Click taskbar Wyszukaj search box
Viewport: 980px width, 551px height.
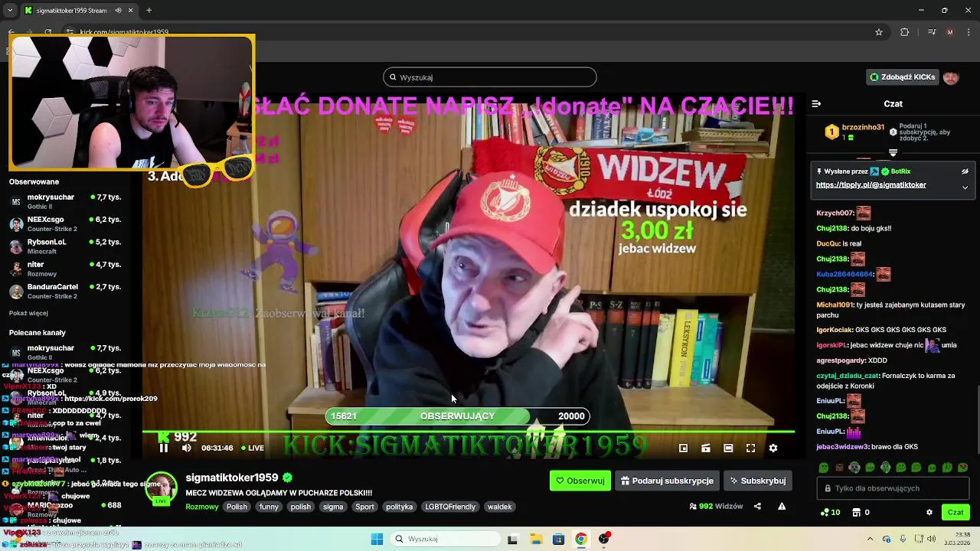[x=446, y=540]
